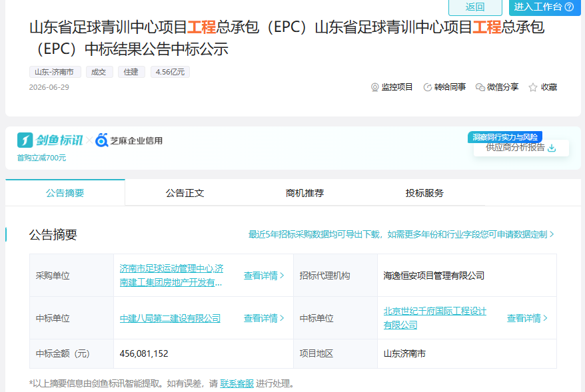This screenshot has height=392, width=585.
Task: Click the date 2026-06-29
Action: [x=49, y=87]
